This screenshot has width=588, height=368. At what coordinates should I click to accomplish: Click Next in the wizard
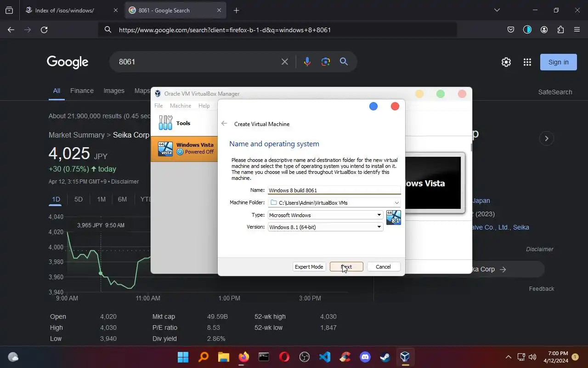pos(346,267)
